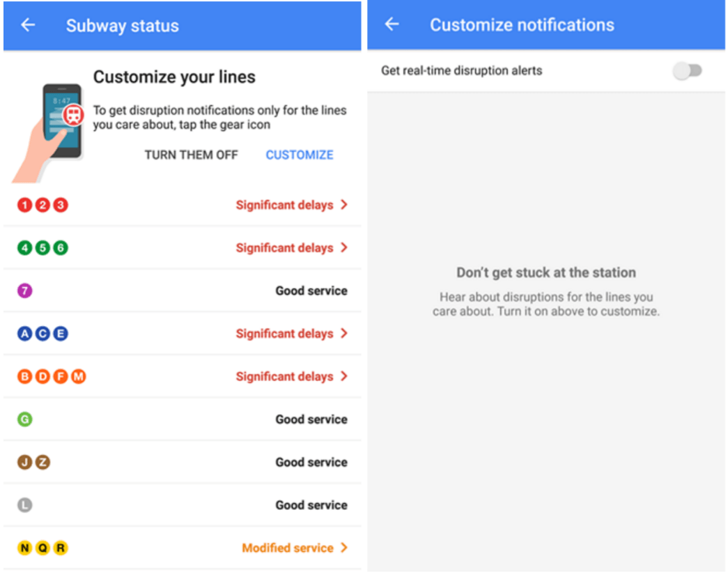Tap the blue A train icon
The width and height of the screenshot is (728, 572).
tap(25, 334)
